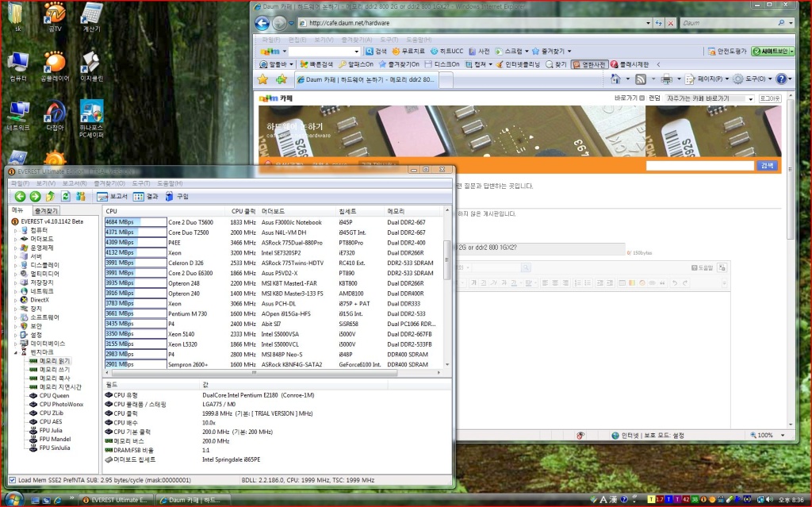This screenshot has height=507, width=812.
Task: Select 메모리 지연시간 benchmark
Action: 60,386
